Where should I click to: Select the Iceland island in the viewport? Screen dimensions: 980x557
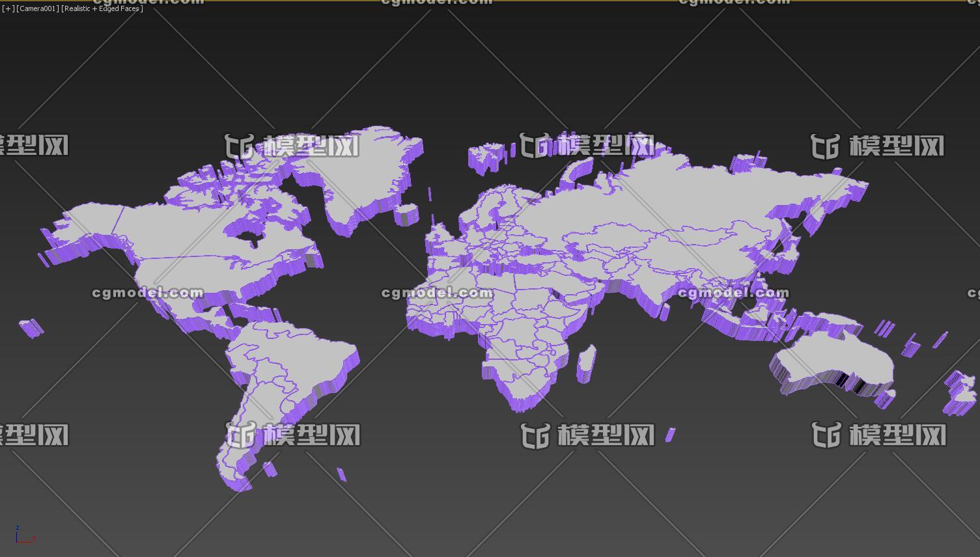click(x=406, y=214)
